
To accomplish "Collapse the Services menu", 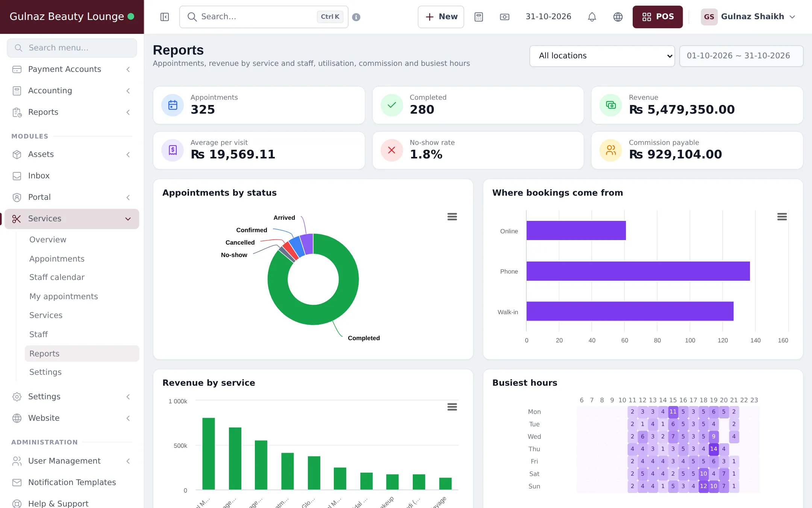I will click(x=72, y=219).
